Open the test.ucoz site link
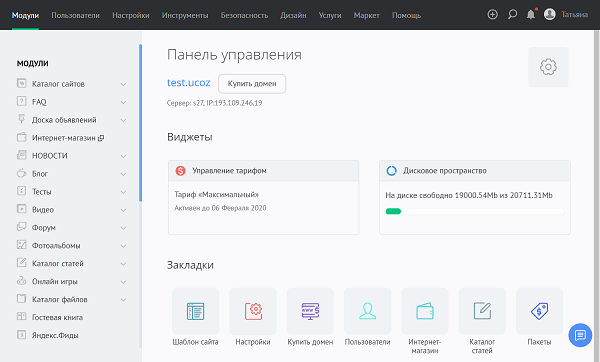Image resolution: width=600 pixels, height=362 pixels. [189, 83]
